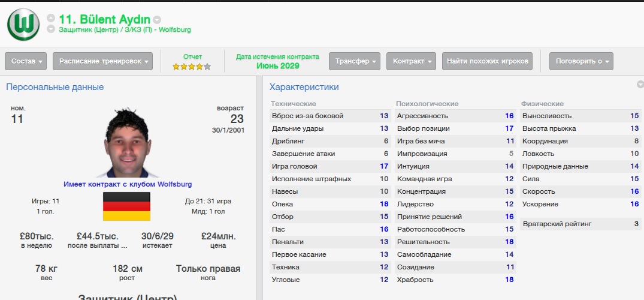Click the Характеристики section heading
The width and height of the screenshot is (644, 300).
pos(304,87)
